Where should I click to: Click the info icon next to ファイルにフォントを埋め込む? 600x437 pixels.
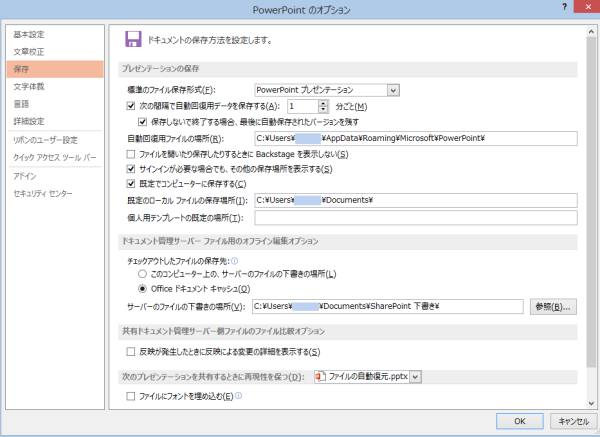(x=240, y=396)
